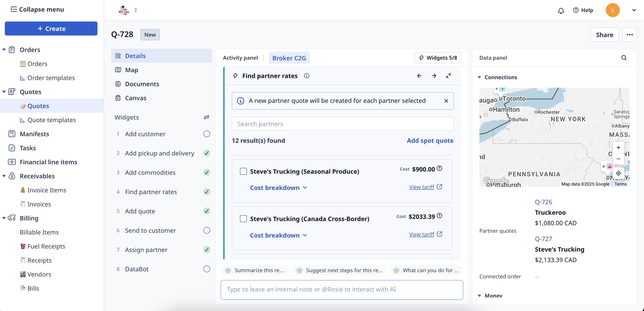Check Steve's Trucking (Canada Cross-Border) checkbox

click(x=243, y=219)
